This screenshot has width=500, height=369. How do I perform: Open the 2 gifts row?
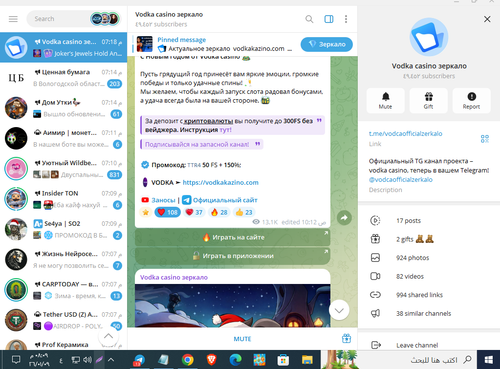(429, 239)
